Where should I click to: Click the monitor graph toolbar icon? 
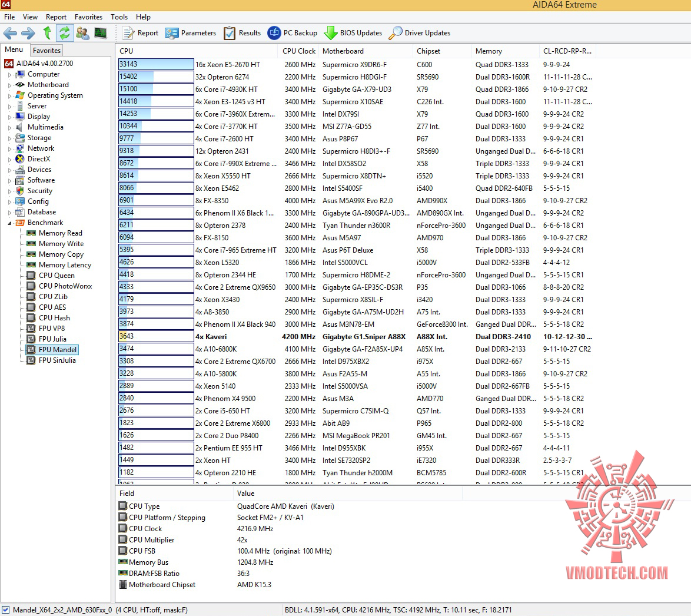(101, 33)
